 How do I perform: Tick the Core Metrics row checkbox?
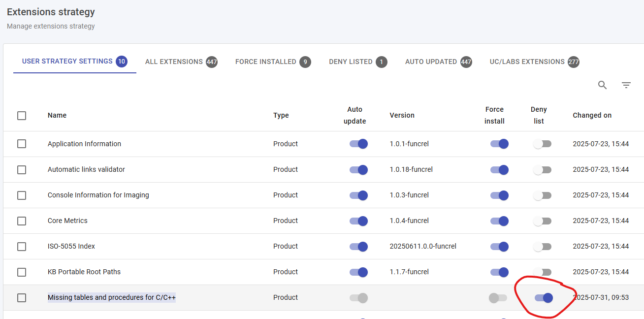(22, 221)
